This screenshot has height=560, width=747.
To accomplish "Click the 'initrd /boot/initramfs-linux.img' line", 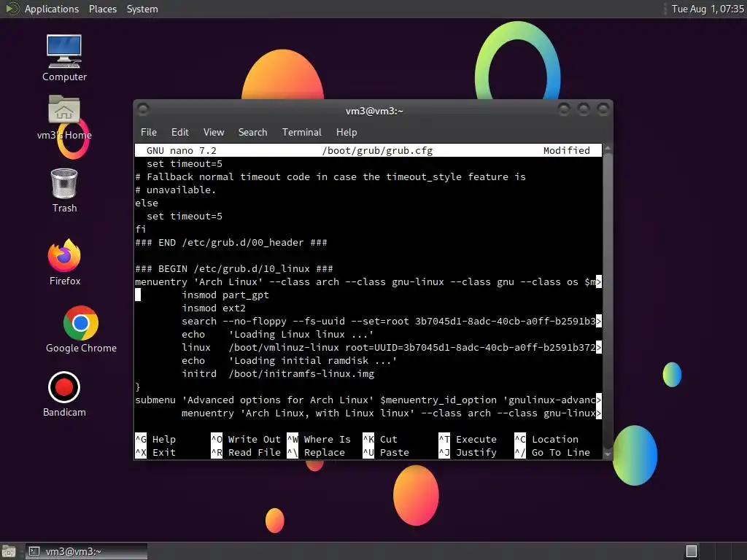I will (x=278, y=374).
